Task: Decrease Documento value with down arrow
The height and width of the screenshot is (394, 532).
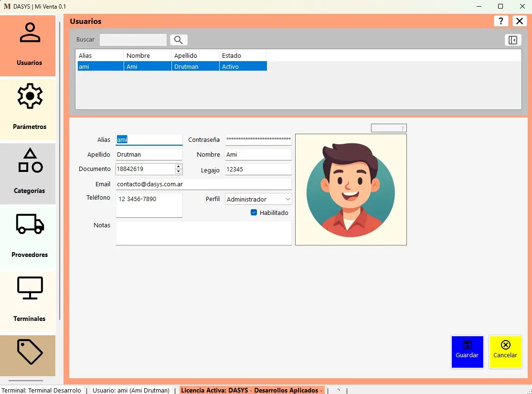Action: [x=179, y=171]
